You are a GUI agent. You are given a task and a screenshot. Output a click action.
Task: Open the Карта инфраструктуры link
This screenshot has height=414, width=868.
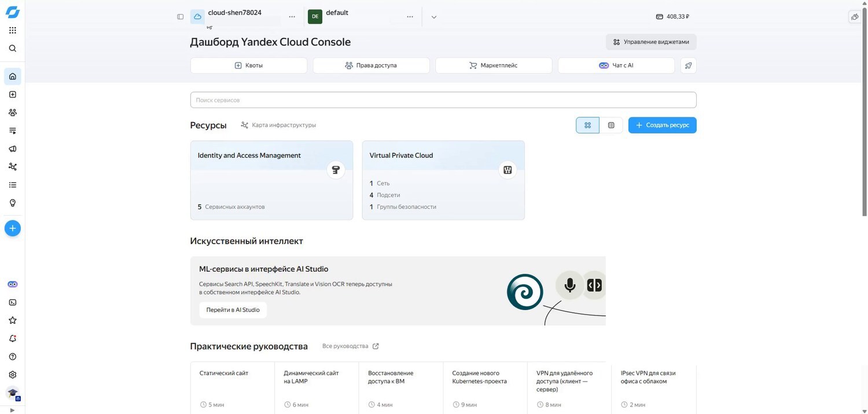278,125
